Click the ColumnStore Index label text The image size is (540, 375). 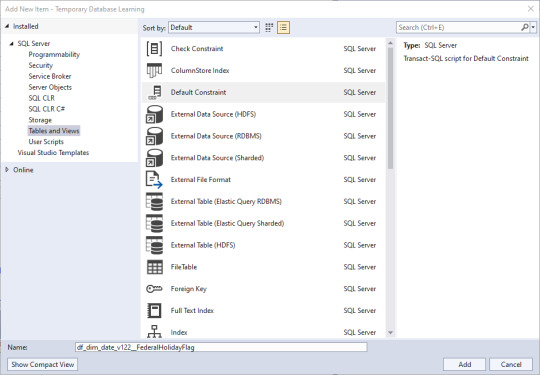(x=200, y=71)
